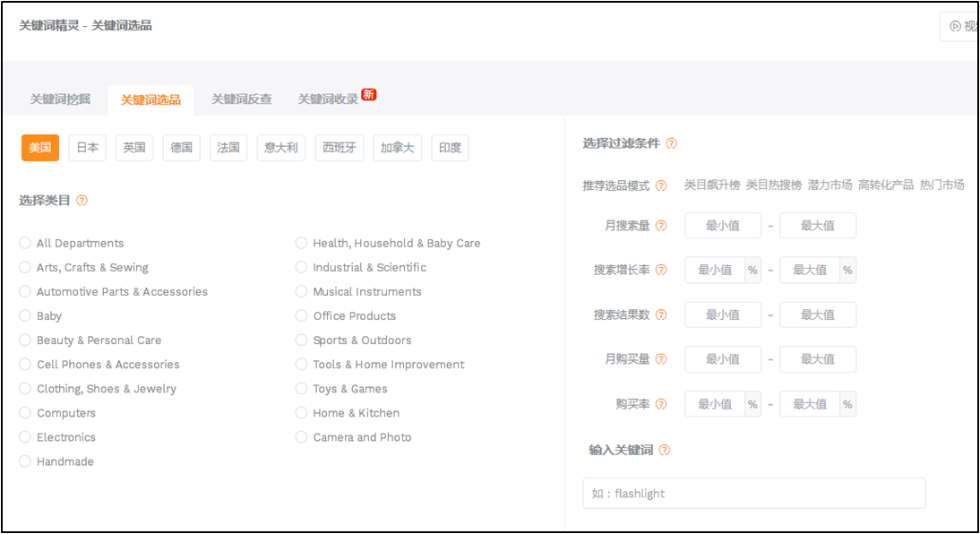Switch to the 关键词挖掘 tab

(60, 99)
